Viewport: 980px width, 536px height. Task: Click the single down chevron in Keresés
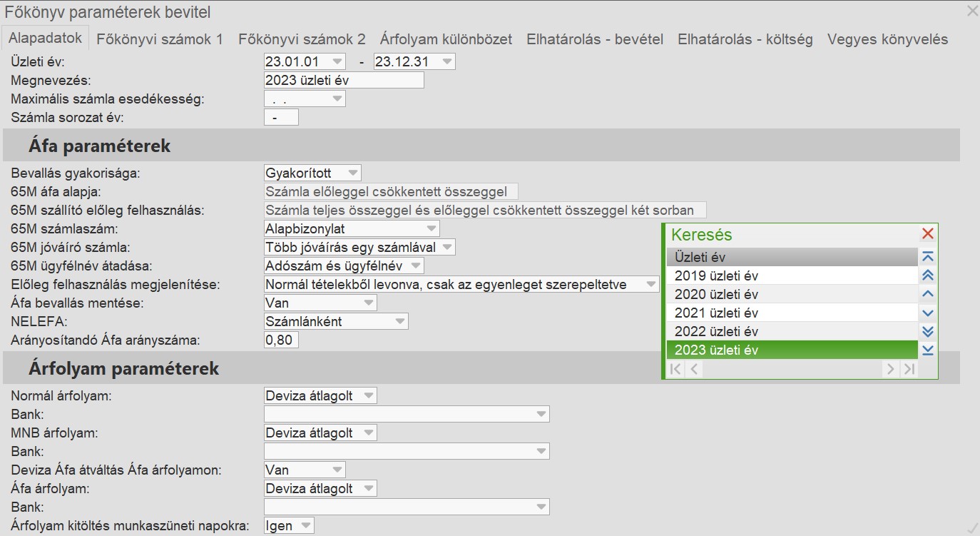(x=927, y=313)
